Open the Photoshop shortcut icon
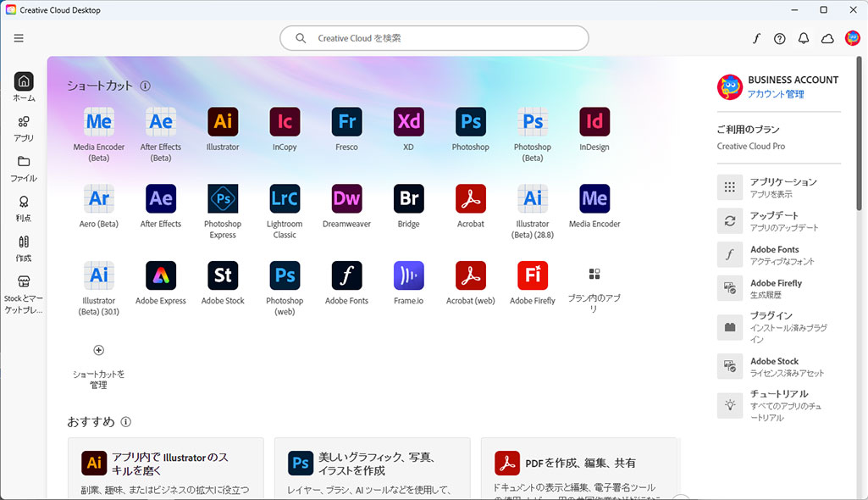Image resolution: width=868 pixels, height=500 pixels. pyautogui.click(x=470, y=122)
